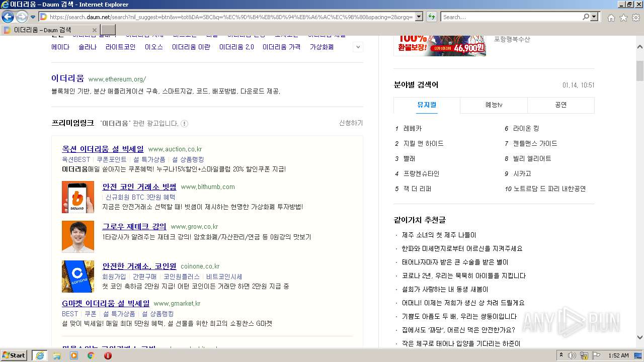
Task: Open the 이더리움 ethereum.org result title
Action: 67,78
